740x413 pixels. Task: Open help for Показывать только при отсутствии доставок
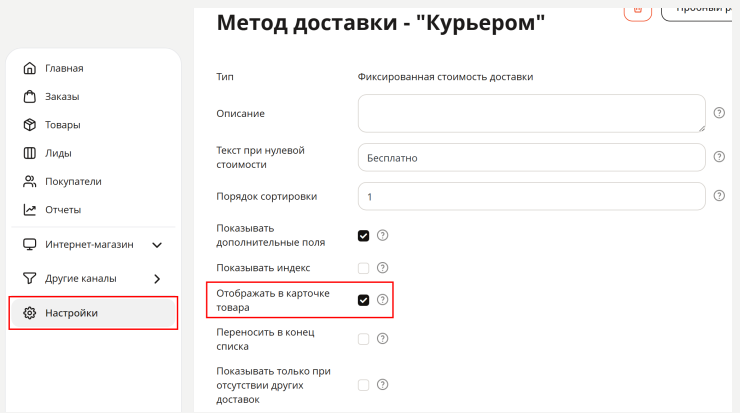pyautogui.click(x=382, y=385)
